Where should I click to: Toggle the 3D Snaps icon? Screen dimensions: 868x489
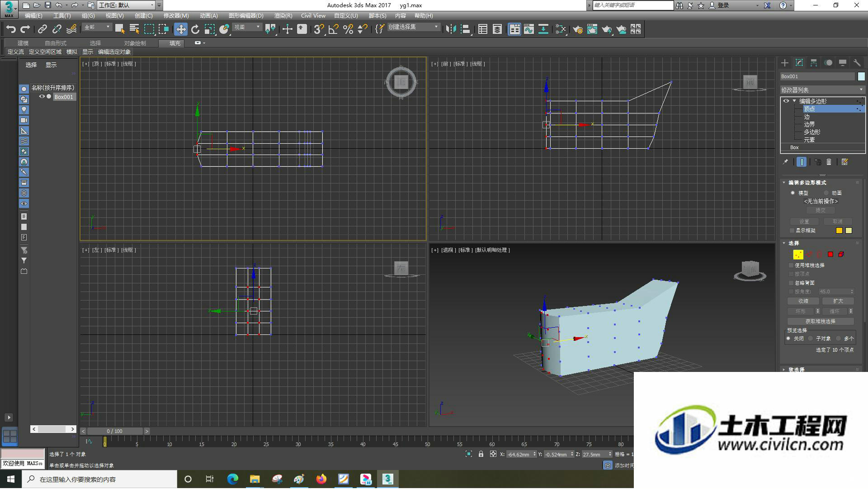pyautogui.click(x=319, y=29)
